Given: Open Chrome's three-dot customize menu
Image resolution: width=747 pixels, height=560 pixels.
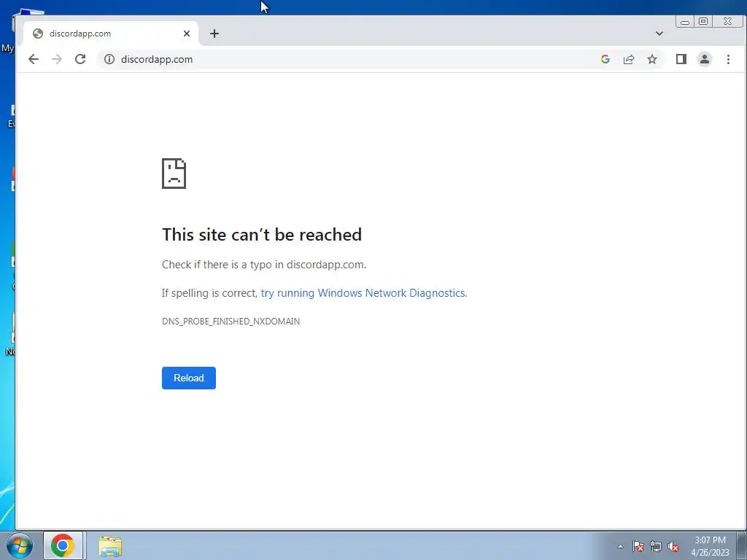Looking at the screenshot, I should tap(728, 59).
